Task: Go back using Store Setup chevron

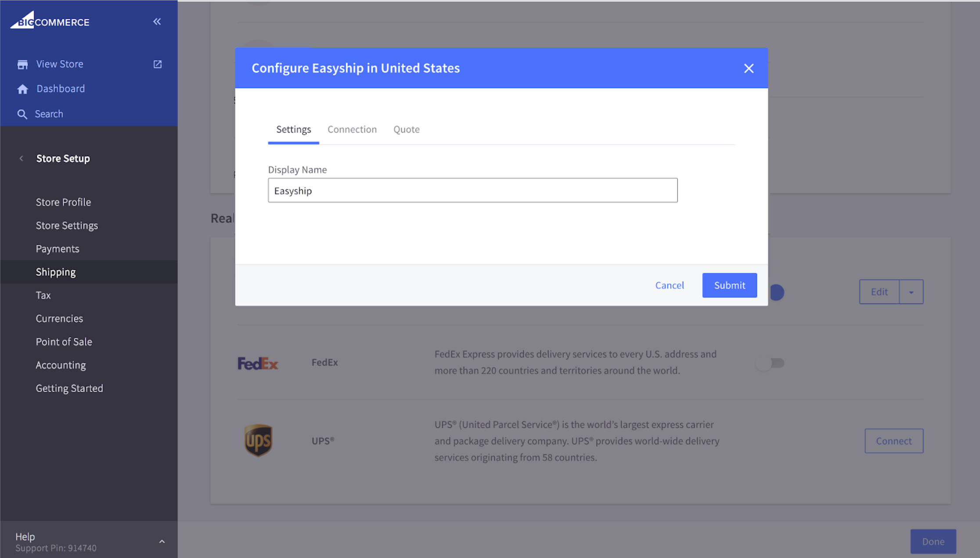Action: (21, 158)
